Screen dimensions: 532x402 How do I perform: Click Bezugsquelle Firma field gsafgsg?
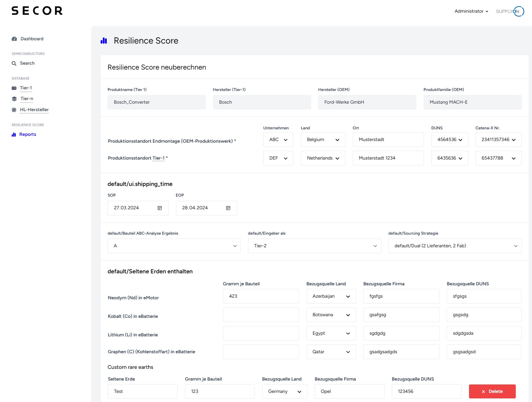coord(401,315)
